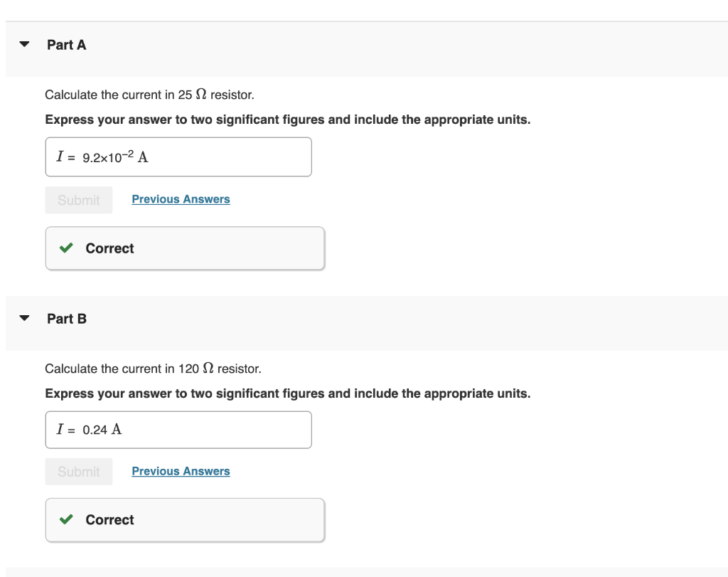Click the word Correct in Part B feedback
The height and width of the screenshot is (577, 728).
(109, 520)
